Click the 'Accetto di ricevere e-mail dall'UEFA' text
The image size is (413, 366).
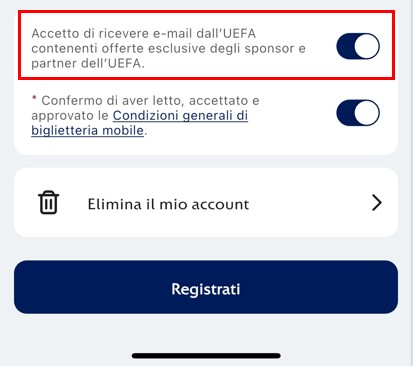pyautogui.click(x=144, y=33)
